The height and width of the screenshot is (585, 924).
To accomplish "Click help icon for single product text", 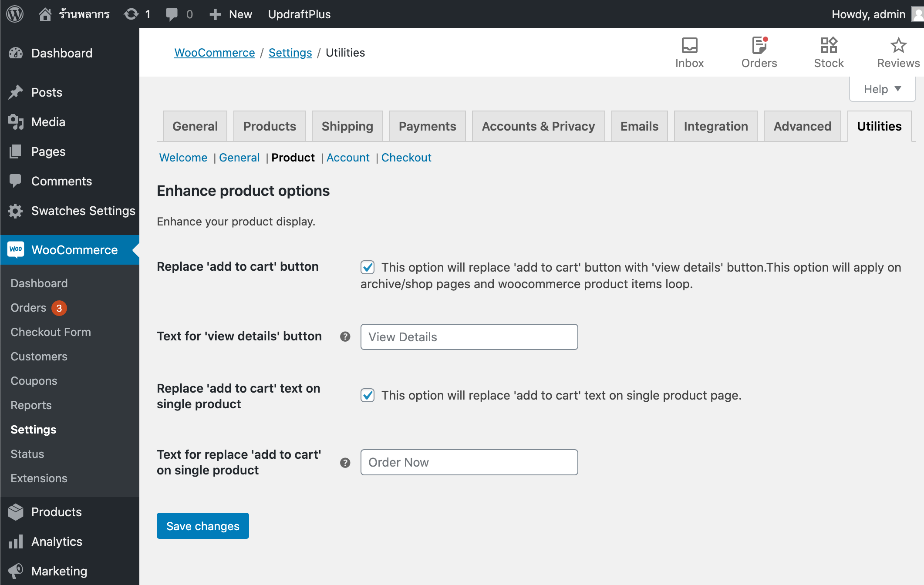I will tap(345, 463).
